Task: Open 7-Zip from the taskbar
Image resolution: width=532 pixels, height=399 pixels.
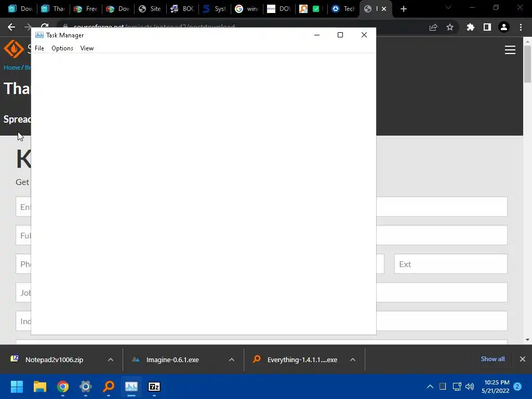Action: point(154,387)
